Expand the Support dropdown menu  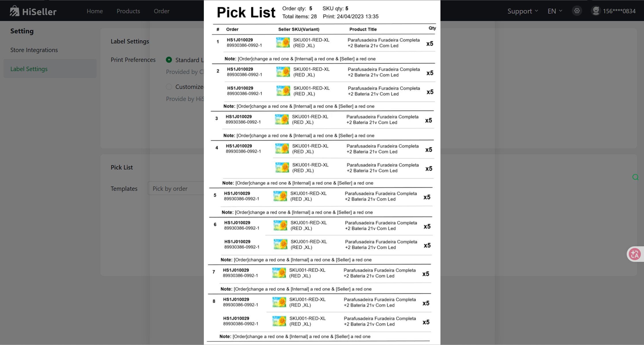click(x=522, y=11)
